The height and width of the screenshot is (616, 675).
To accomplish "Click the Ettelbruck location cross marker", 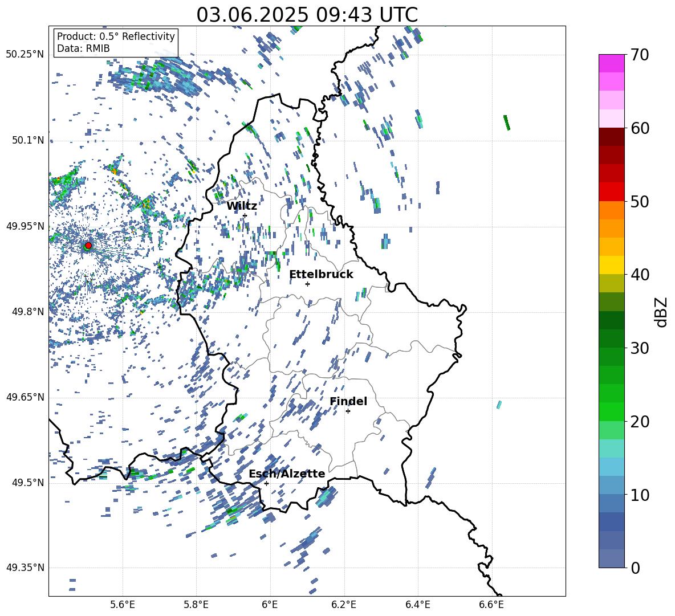I will pos(307,284).
